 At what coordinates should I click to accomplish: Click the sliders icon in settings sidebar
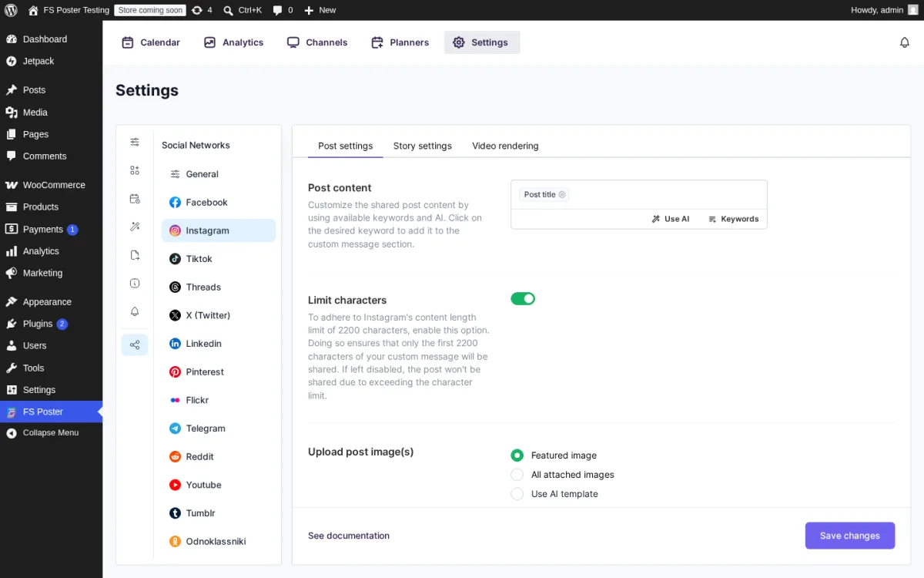135,142
